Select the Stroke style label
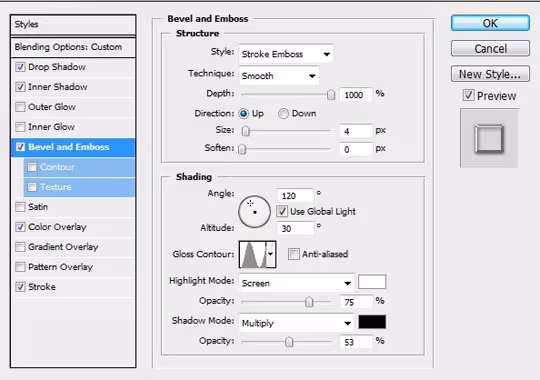The image size is (540, 380). [42, 287]
